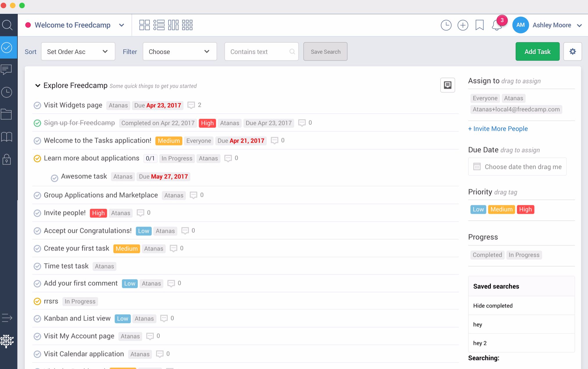Open notifications bell with 3 alerts
This screenshot has width=588, height=369.
click(x=497, y=25)
